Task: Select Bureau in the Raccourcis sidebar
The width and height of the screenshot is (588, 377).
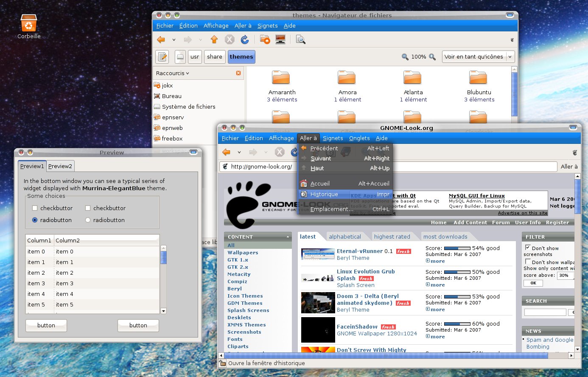Action: pyautogui.click(x=171, y=96)
